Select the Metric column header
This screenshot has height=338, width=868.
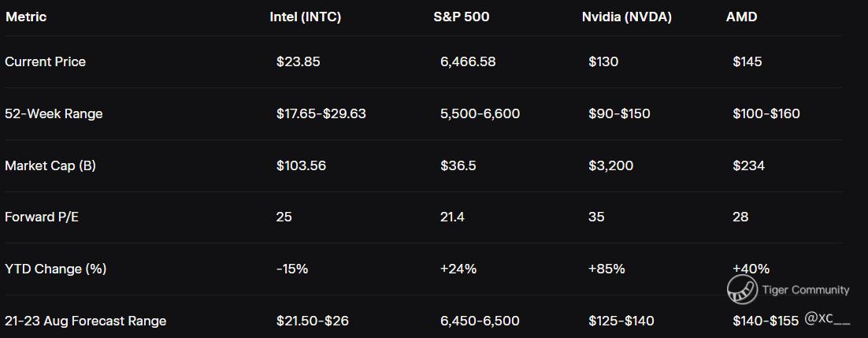[26, 17]
